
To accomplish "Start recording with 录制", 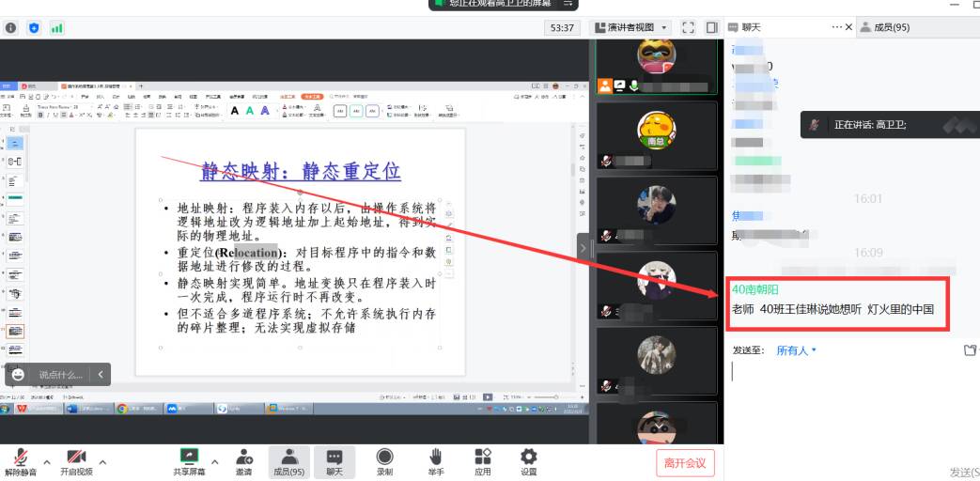I will [384, 463].
